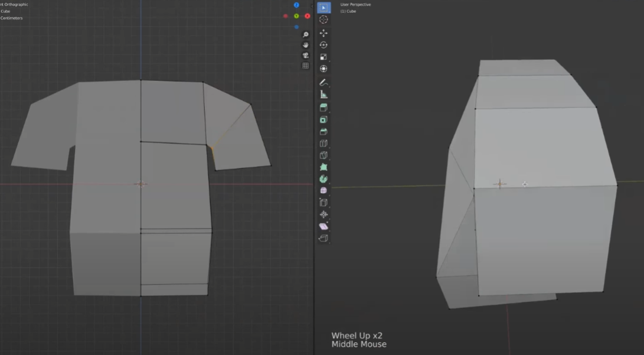
Task: Click the 'Wheel Up x2' screencast text
Action: click(357, 336)
